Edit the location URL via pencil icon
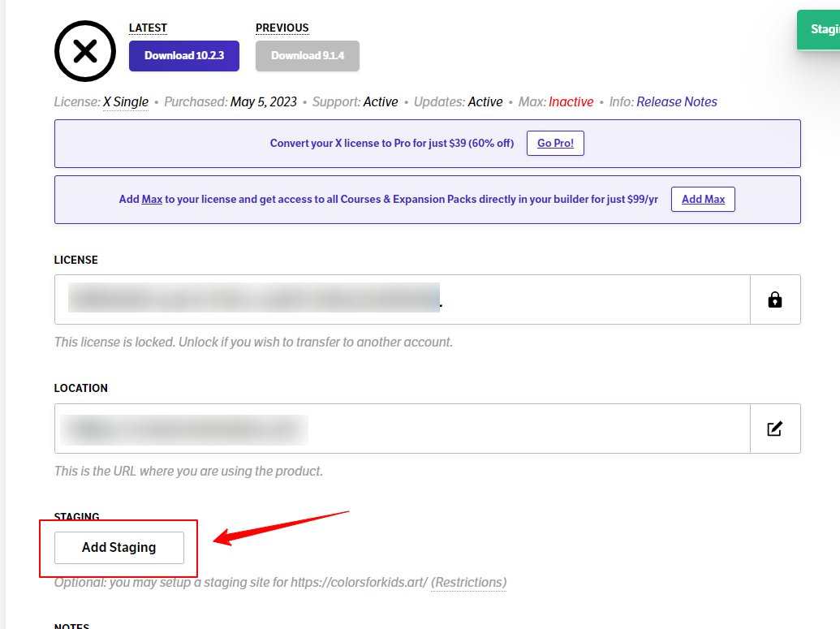The height and width of the screenshot is (629, 840). pos(775,429)
